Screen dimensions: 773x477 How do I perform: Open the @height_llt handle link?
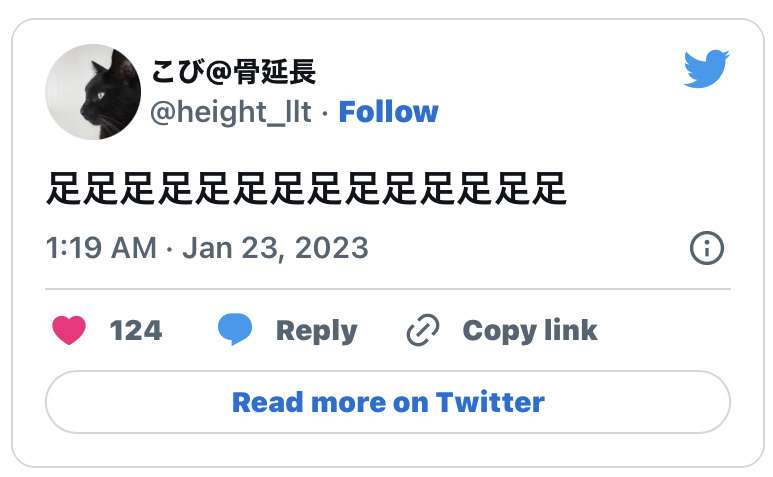pyautogui.click(x=231, y=111)
